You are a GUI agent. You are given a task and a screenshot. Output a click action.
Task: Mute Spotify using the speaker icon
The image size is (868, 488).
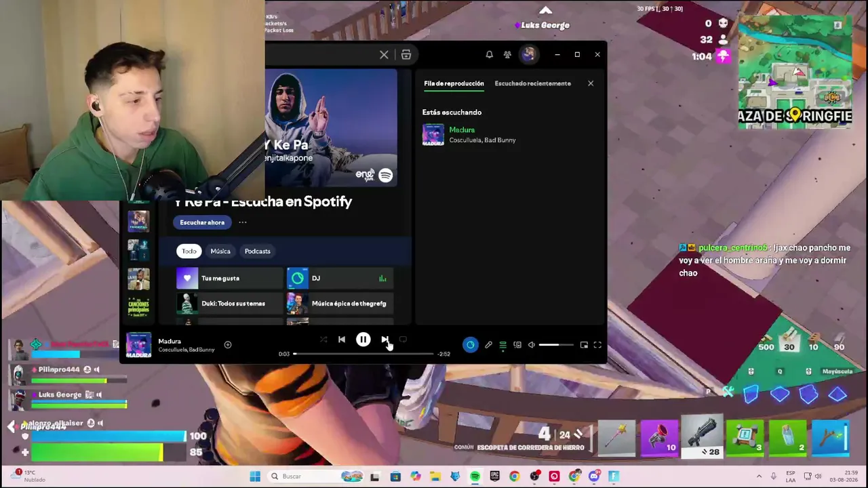(x=532, y=345)
